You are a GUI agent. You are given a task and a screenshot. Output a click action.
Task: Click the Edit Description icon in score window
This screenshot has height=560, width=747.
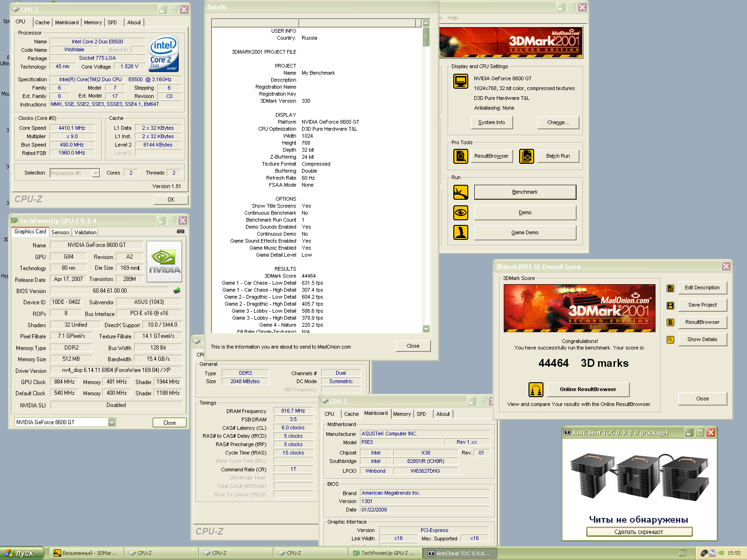pyautogui.click(x=670, y=288)
